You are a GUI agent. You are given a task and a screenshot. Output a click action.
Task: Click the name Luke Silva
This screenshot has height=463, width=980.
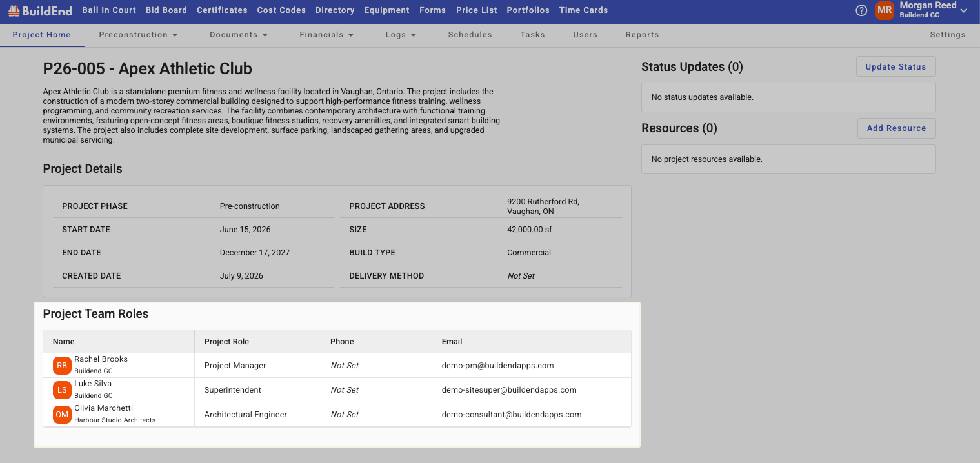click(93, 384)
